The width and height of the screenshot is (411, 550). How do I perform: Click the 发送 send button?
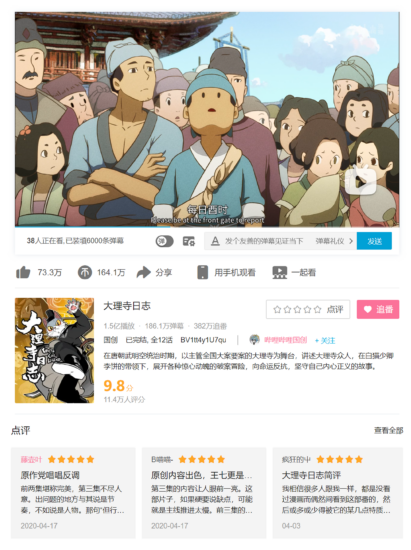pyautogui.click(x=374, y=241)
